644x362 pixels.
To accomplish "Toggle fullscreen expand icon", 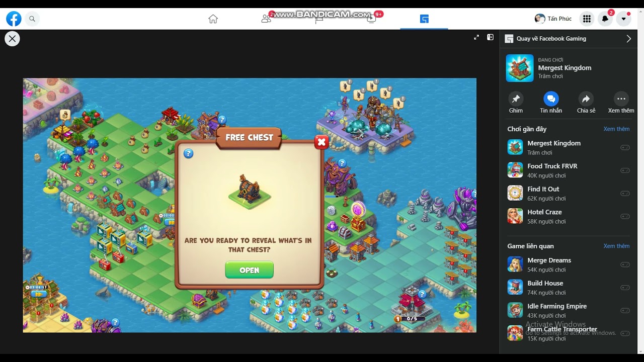I will 476,37.
